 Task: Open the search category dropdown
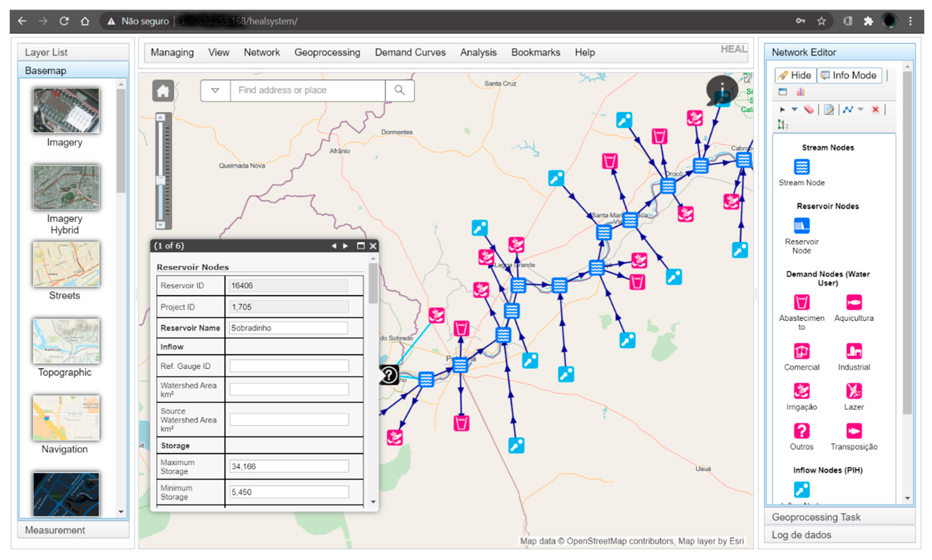pos(215,90)
